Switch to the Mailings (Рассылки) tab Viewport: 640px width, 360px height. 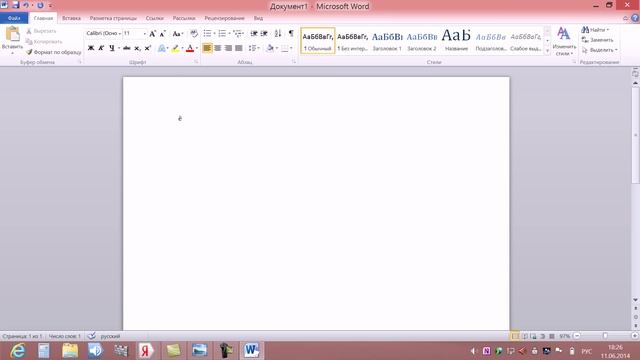point(184,18)
